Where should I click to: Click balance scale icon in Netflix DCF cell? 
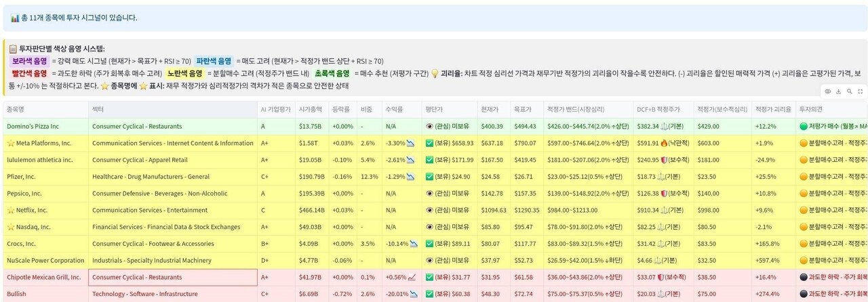click(x=664, y=210)
